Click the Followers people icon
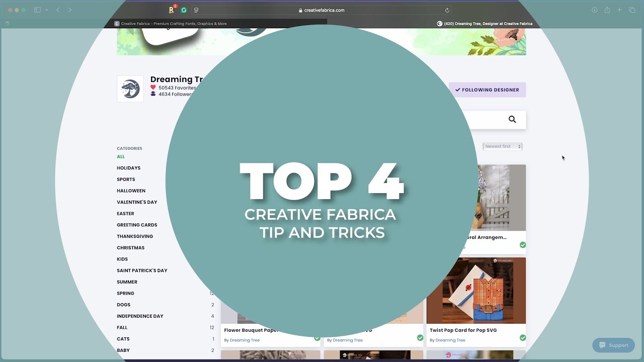Screen dimensions: 644x362 [x=153, y=94]
